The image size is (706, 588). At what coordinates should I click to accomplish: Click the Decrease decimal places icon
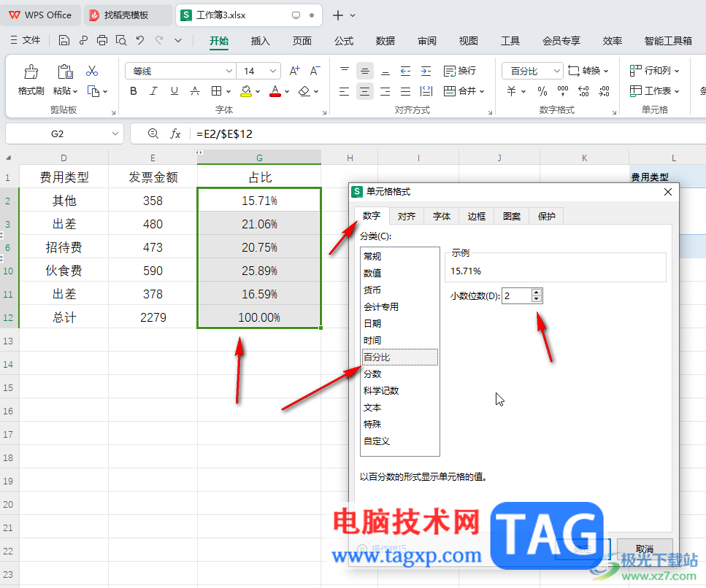(x=605, y=91)
